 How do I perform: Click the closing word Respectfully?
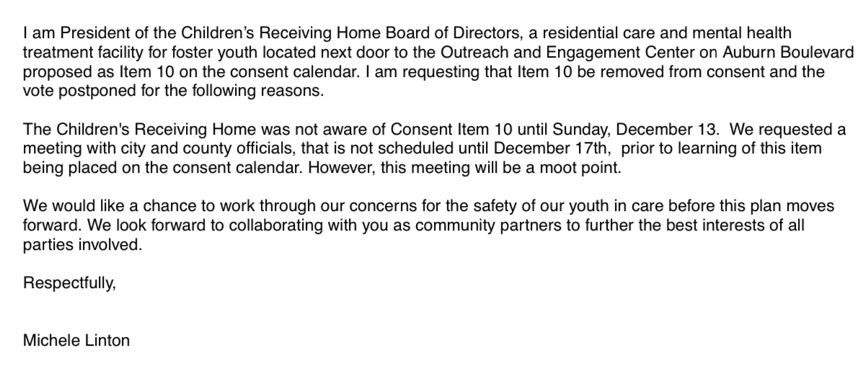pos(69,283)
